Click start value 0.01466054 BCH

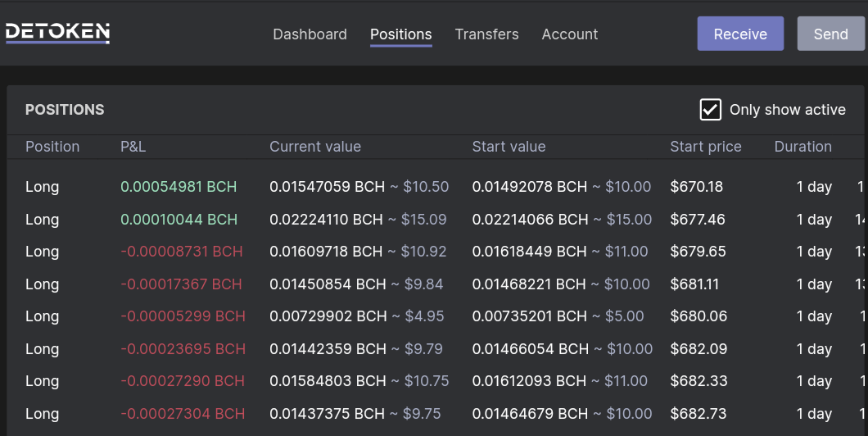531,349
